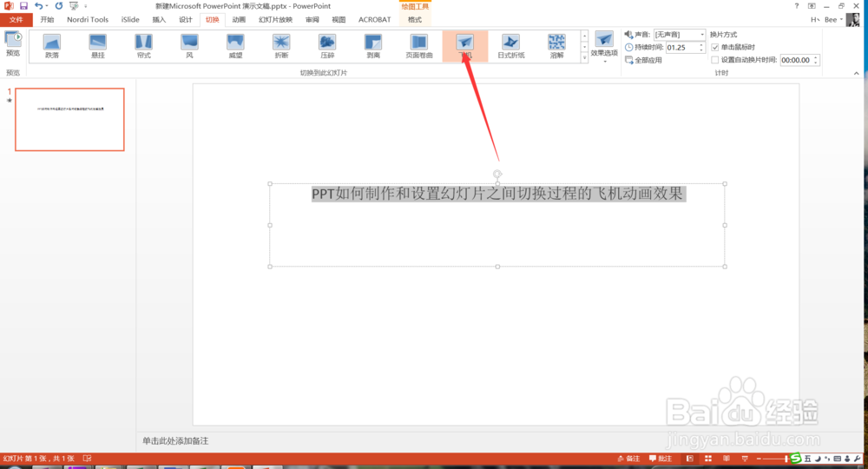Image resolution: width=868 pixels, height=469 pixels.
Task: Open the 设计 tab
Action: (186, 19)
